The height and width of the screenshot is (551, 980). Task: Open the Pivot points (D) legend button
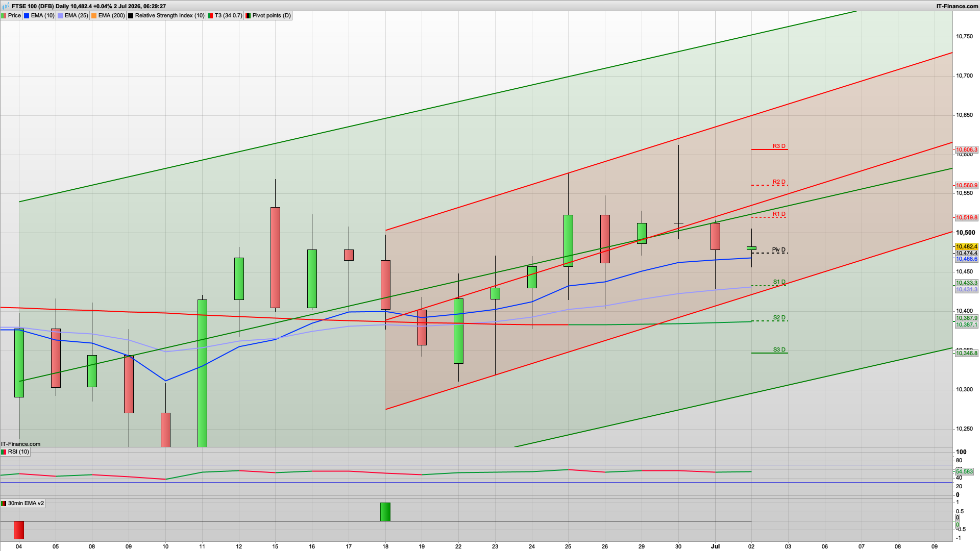pos(268,16)
